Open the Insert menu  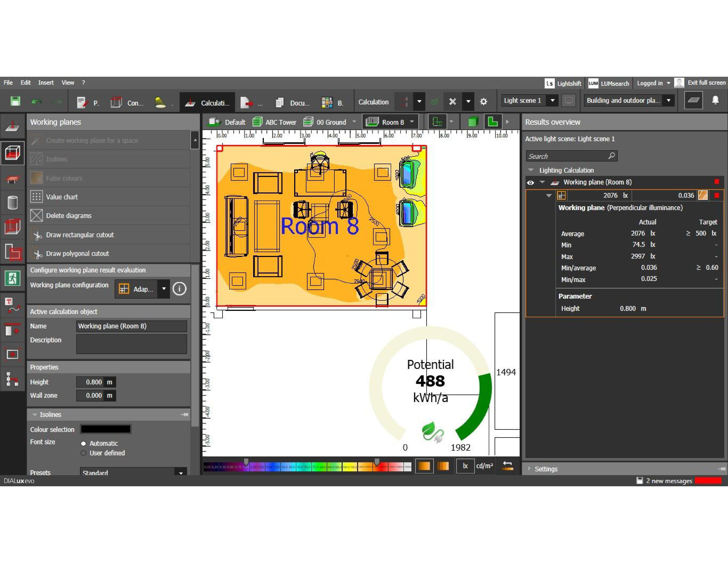pyautogui.click(x=46, y=82)
